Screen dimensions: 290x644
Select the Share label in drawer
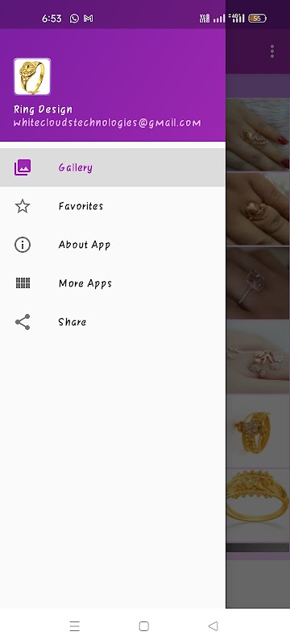tap(72, 322)
